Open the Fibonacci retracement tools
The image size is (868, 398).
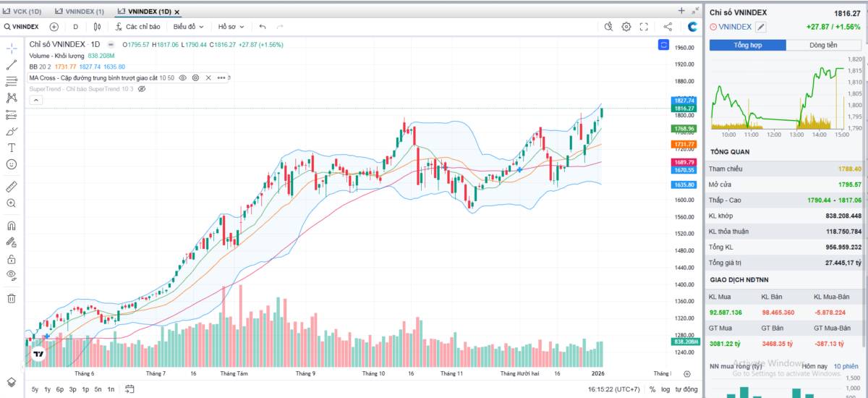pyautogui.click(x=12, y=81)
